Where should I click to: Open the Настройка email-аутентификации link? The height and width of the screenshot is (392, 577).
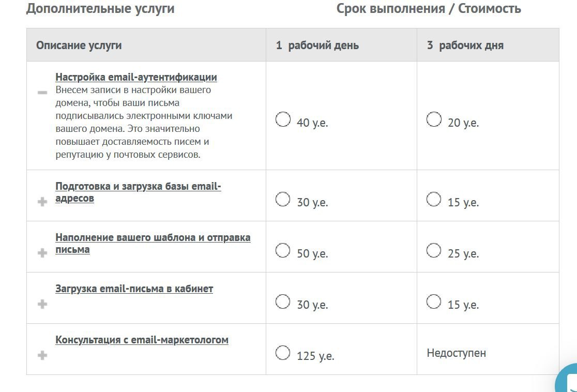tap(136, 77)
